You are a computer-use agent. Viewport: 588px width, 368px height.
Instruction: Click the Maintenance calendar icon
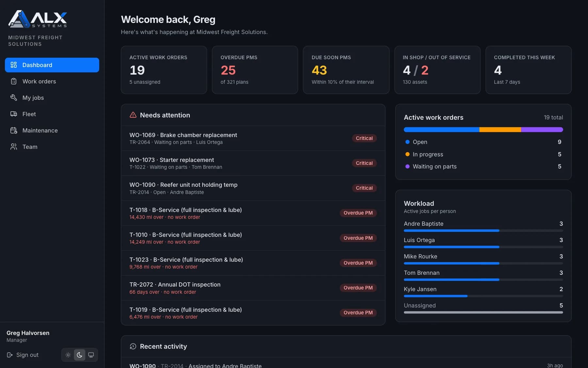pyautogui.click(x=14, y=130)
